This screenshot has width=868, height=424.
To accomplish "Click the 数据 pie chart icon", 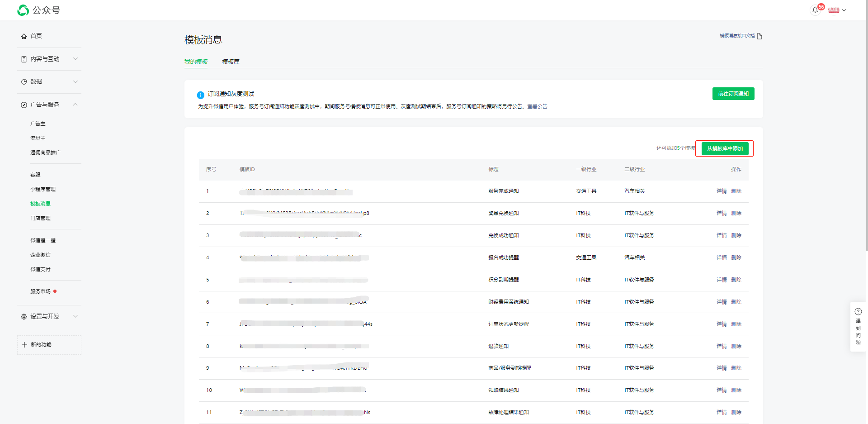I will (24, 82).
